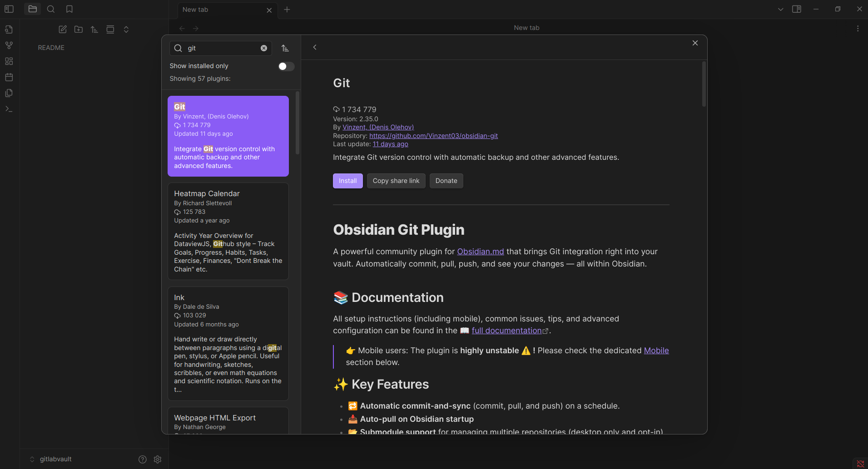Toggle the left sidebar collapse icon
The height and width of the screenshot is (469, 868).
[9, 9]
